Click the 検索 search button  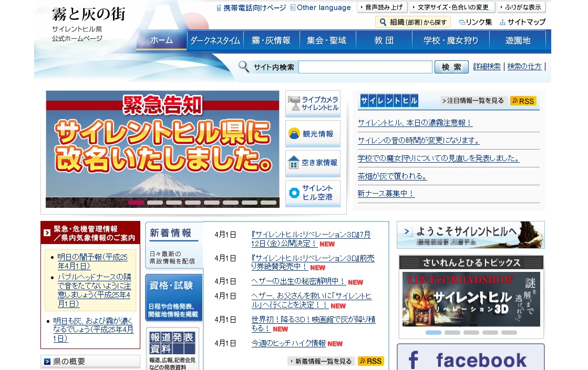pyautogui.click(x=451, y=67)
